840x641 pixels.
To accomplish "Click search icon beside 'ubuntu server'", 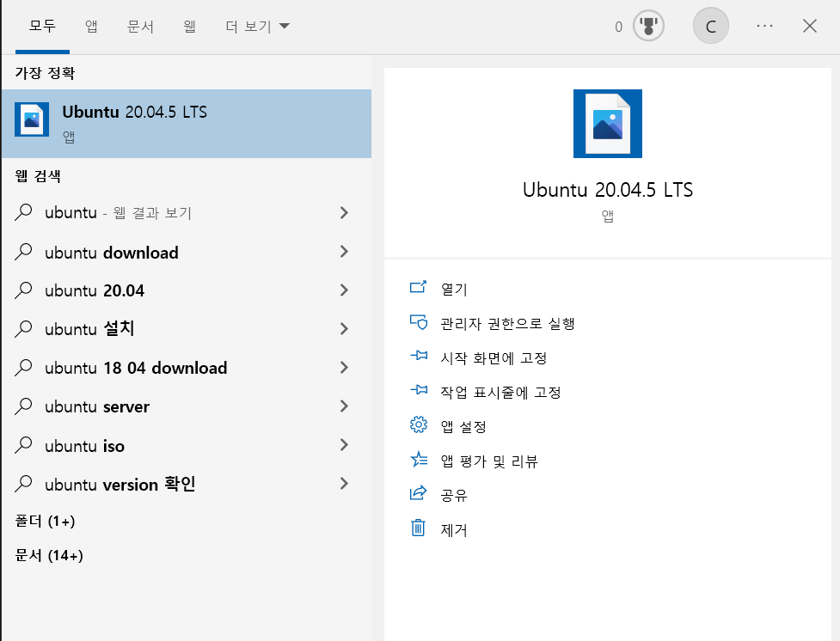I will click(x=23, y=406).
